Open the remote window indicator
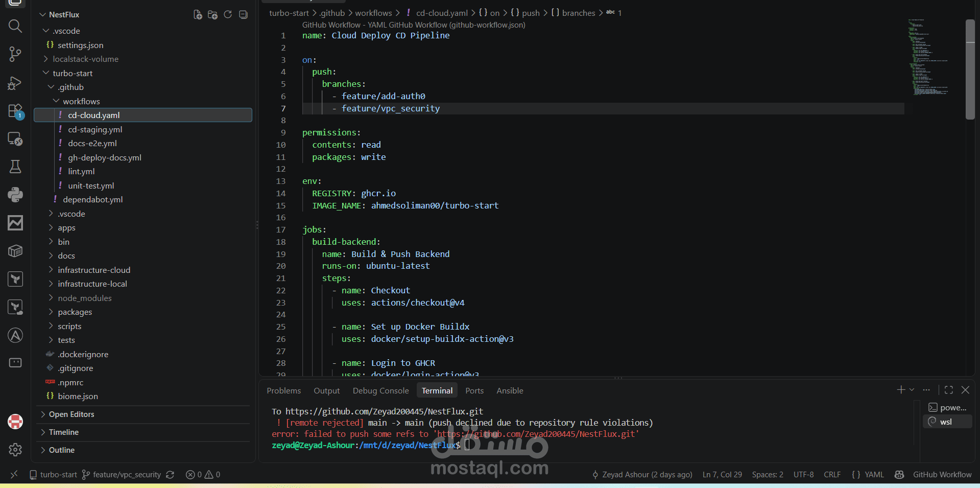 [x=14, y=475]
